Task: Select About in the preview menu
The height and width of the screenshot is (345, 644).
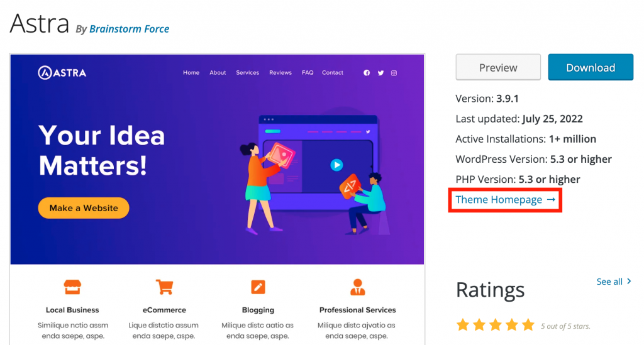Action: pos(218,73)
